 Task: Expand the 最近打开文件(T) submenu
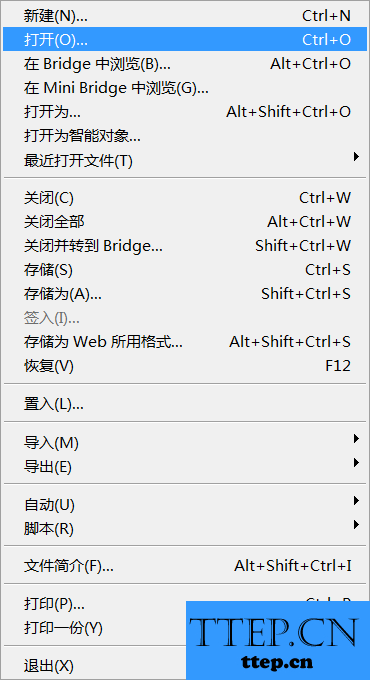point(185,160)
